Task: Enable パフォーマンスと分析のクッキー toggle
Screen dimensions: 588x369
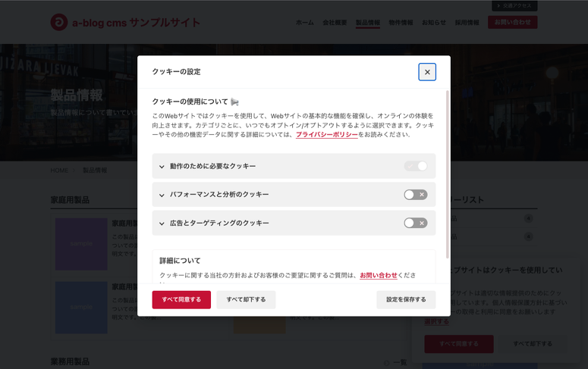Action: click(x=415, y=195)
